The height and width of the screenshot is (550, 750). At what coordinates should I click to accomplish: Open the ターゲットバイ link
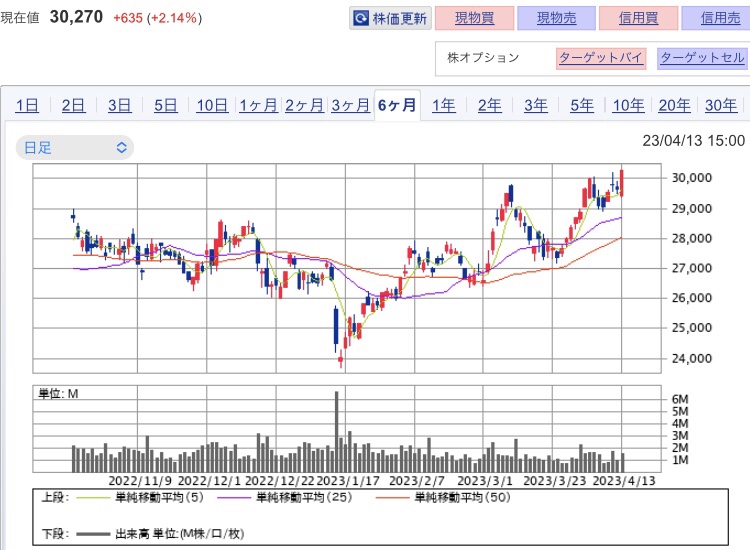601,58
